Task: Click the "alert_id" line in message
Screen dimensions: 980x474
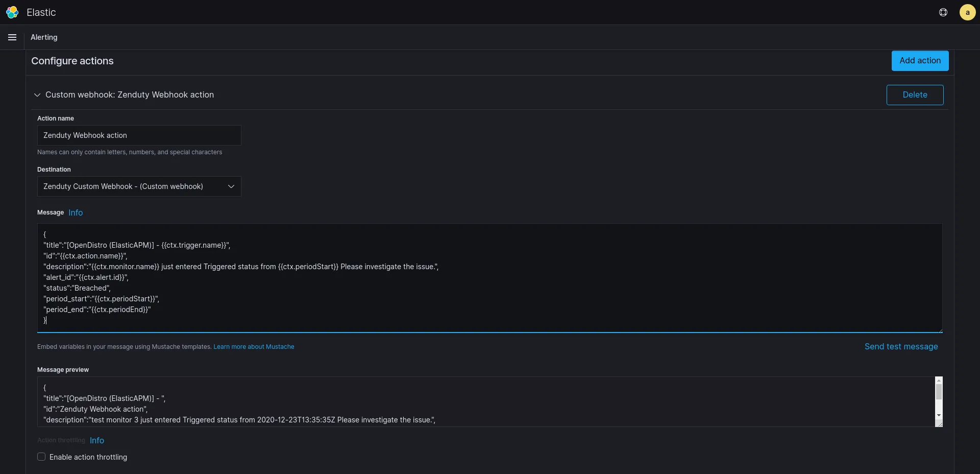Action: point(86,277)
